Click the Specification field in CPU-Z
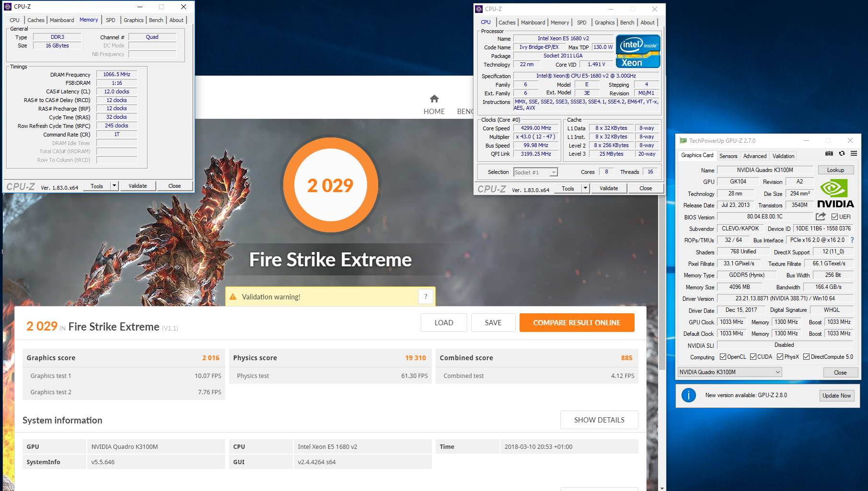 pyautogui.click(x=586, y=76)
